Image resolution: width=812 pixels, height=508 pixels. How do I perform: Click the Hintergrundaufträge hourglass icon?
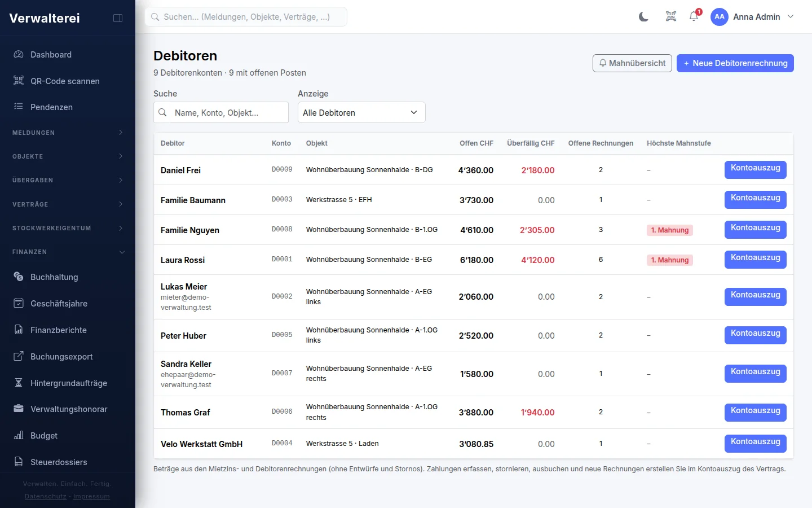pyautogui.click(x=19, y=383)
